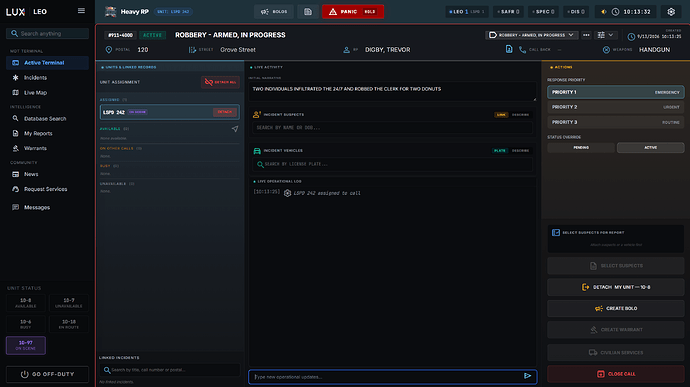This screenshot has width=690, height=387.
Task: Open the notes icon beside BOLOS
Action: pos(308,12)
